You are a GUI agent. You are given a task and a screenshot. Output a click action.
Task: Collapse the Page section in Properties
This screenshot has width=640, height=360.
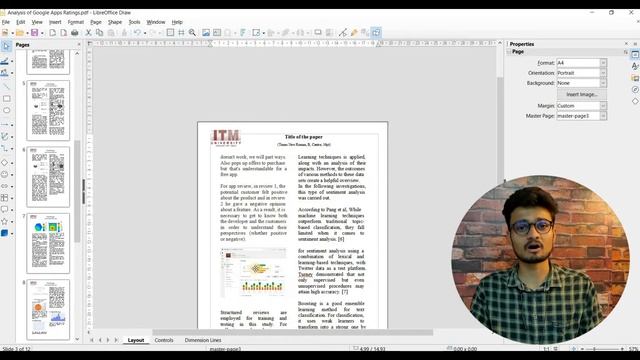(509, 52)
